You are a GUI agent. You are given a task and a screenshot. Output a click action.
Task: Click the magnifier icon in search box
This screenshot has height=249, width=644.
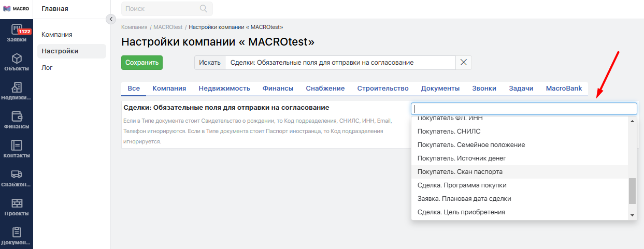coord(203,9)
